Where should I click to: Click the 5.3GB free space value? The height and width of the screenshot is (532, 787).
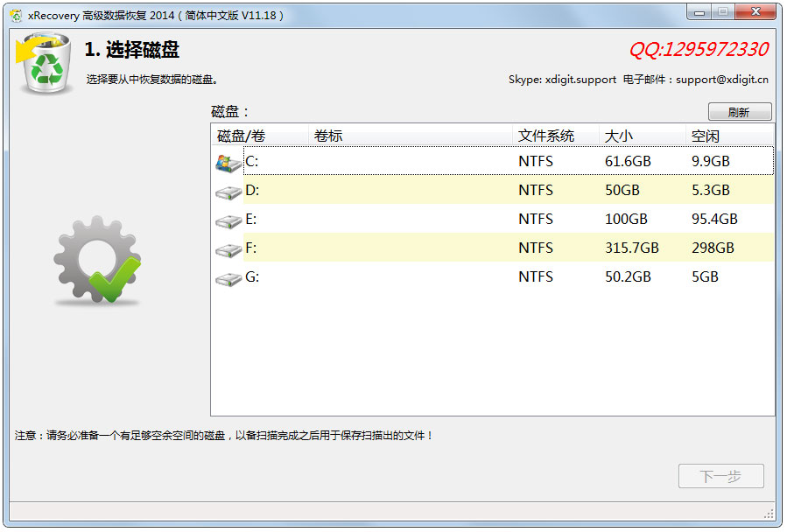click(711, 190)
